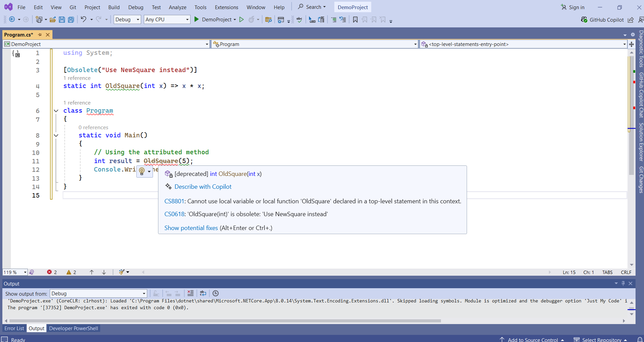Open the DemoProject project scope dropdown

(x=106, y=44)
